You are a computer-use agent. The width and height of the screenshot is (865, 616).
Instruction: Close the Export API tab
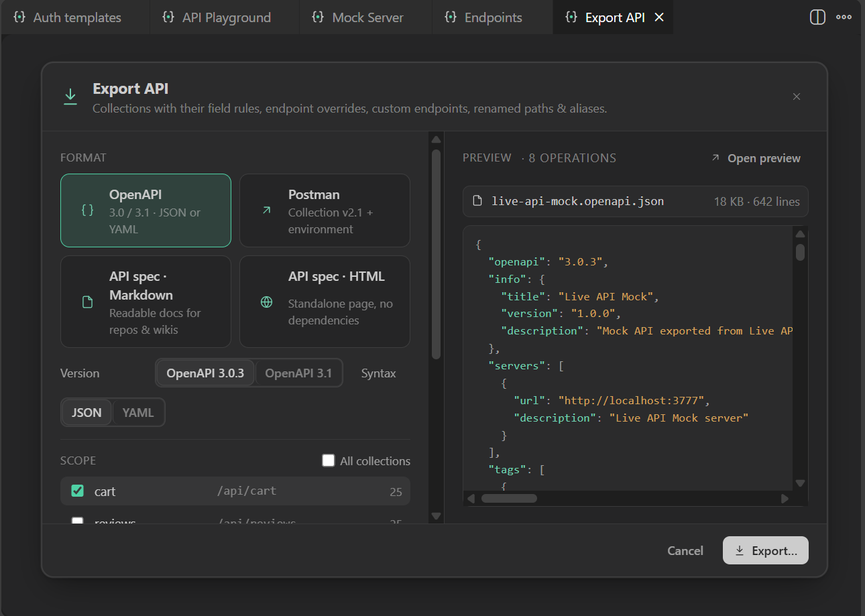pos(659,17)
